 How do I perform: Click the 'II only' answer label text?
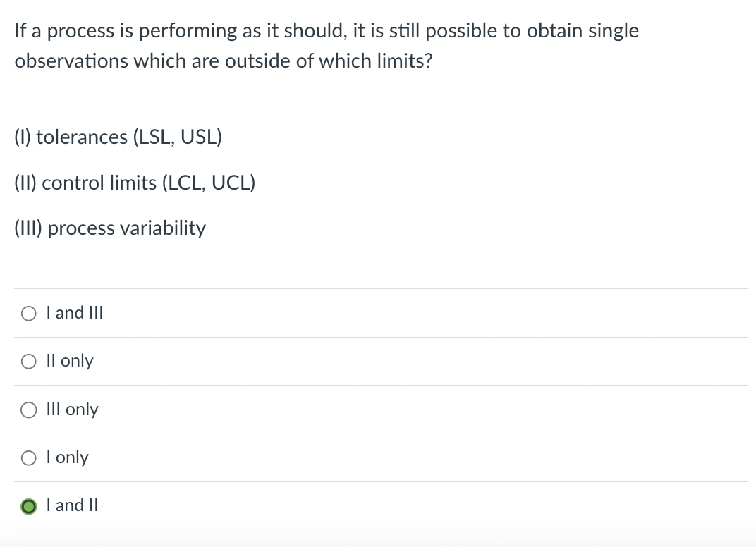(69, 361)
